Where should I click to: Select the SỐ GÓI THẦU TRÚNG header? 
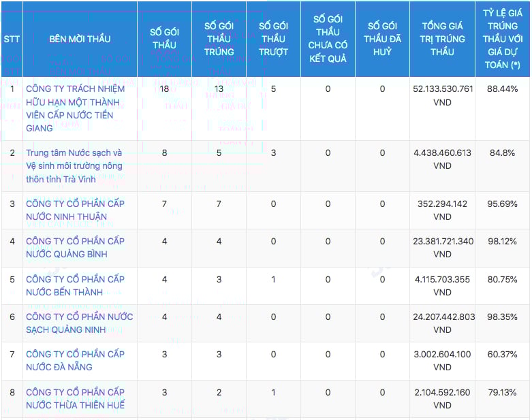[x=219, y=39]
